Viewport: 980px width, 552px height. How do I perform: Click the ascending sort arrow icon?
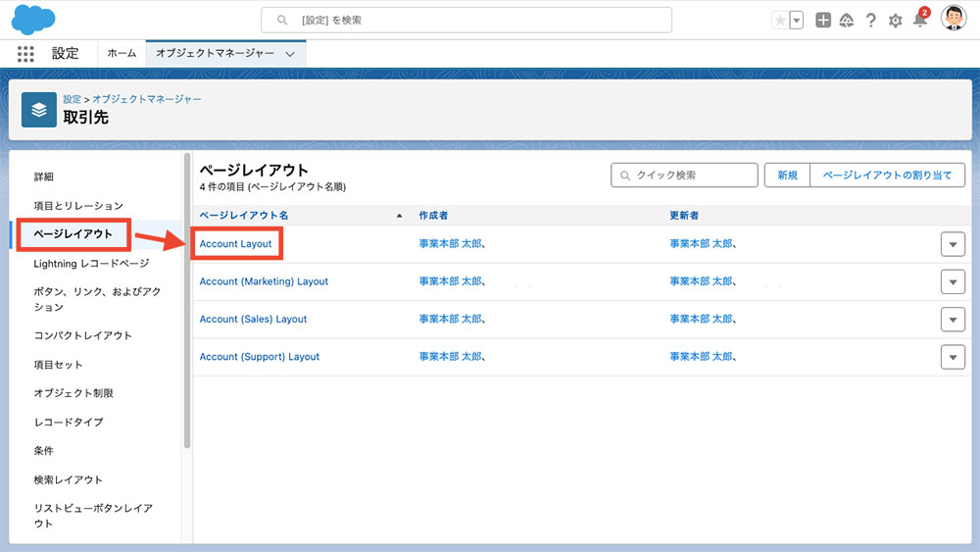point(400,216)
